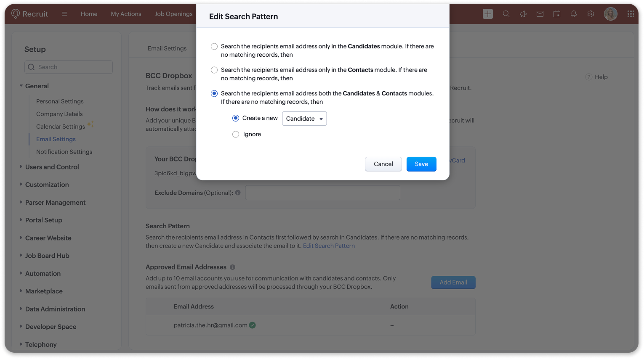Save the search pattern changes
This screenshot has height=359, width=644.
(421, 164)
